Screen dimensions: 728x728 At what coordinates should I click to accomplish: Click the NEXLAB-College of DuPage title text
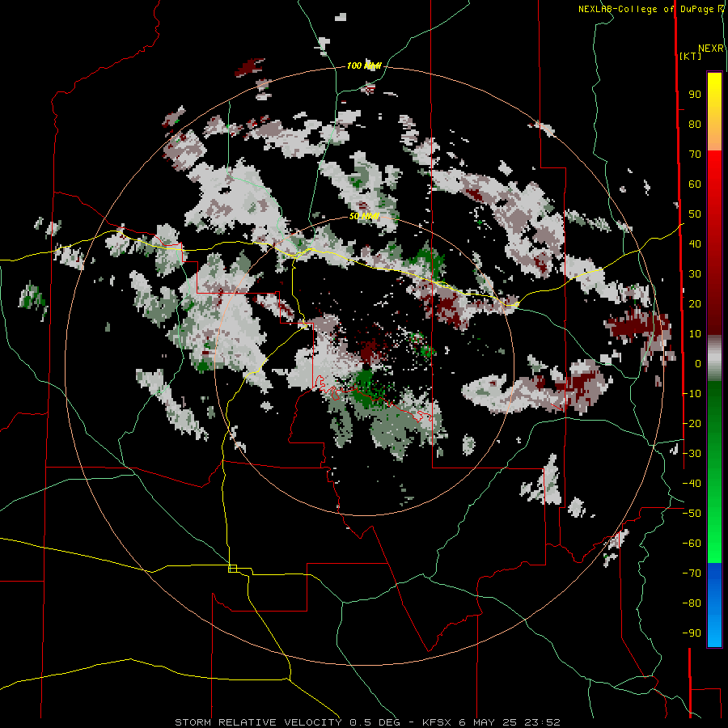[645, 9]
